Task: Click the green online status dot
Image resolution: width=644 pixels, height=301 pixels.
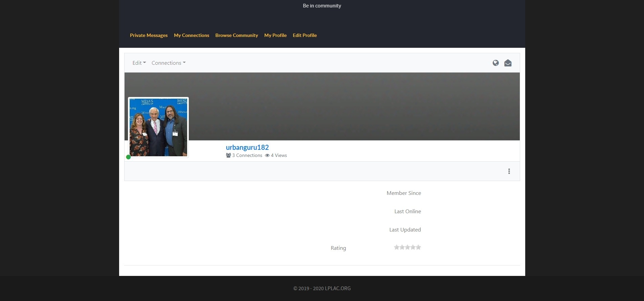Action: pos(128,157)
